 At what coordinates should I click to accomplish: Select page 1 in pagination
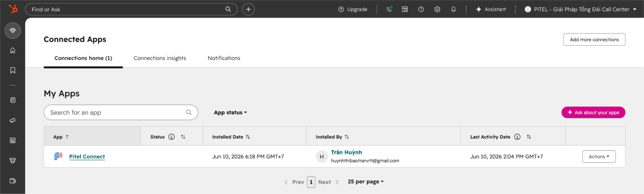pos(311,182)
